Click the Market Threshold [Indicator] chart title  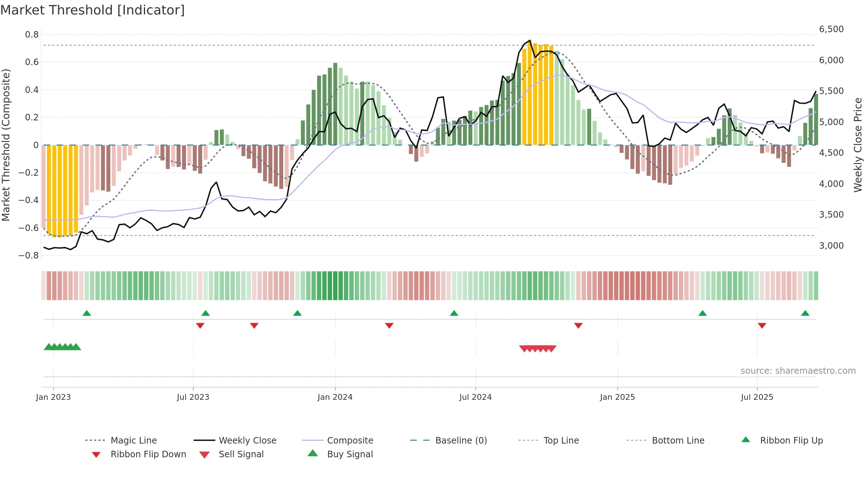tap(93, 10)
